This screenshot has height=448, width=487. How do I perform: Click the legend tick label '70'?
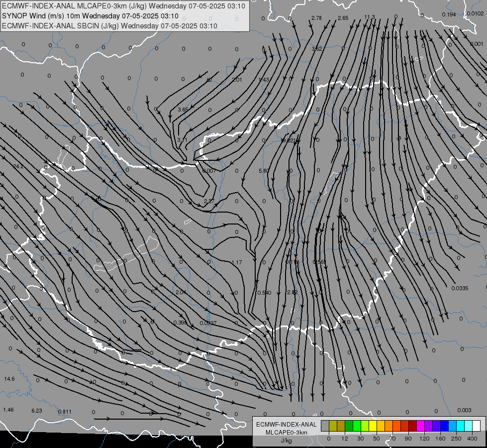coord(392,439)
